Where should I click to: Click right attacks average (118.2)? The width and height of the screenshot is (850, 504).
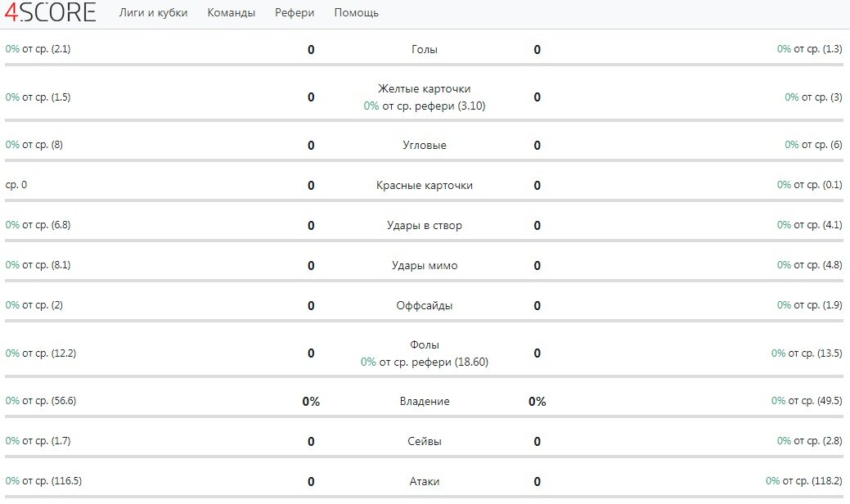point(804,481)
